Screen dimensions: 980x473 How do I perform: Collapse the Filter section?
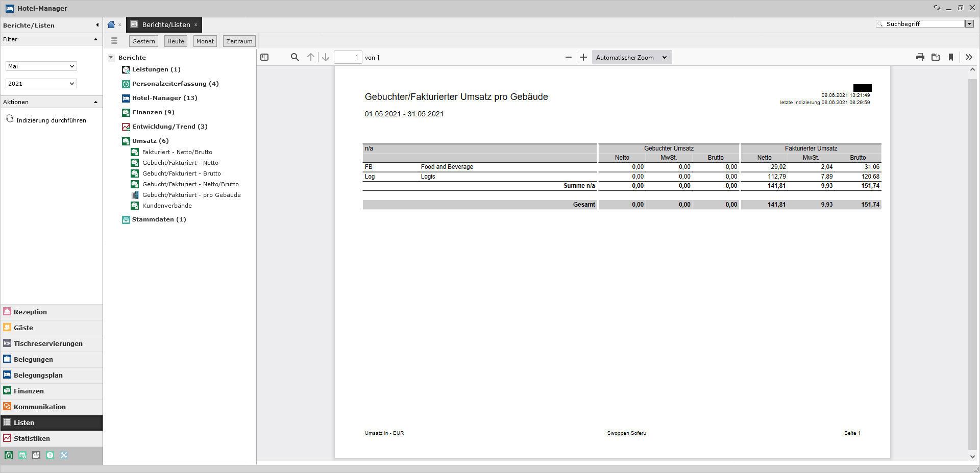point(95,39)
